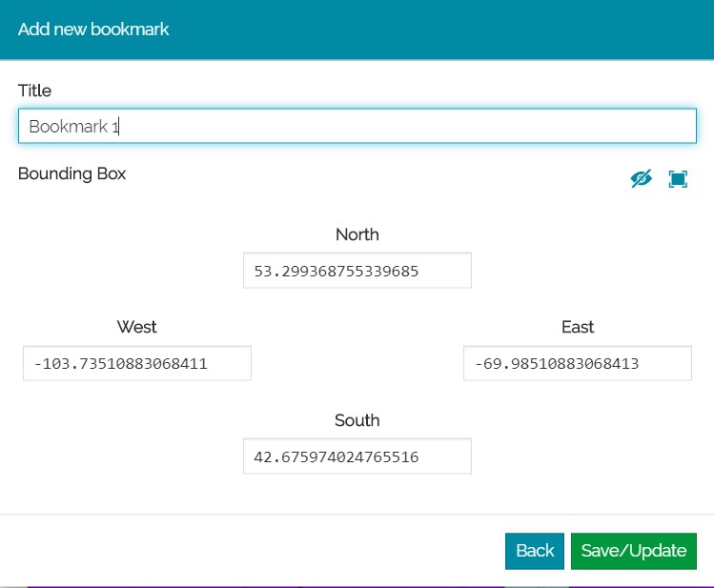Screen dimensions: 714x588
Task: Select the West coordinate field
Action: click(x=136, y=363)
